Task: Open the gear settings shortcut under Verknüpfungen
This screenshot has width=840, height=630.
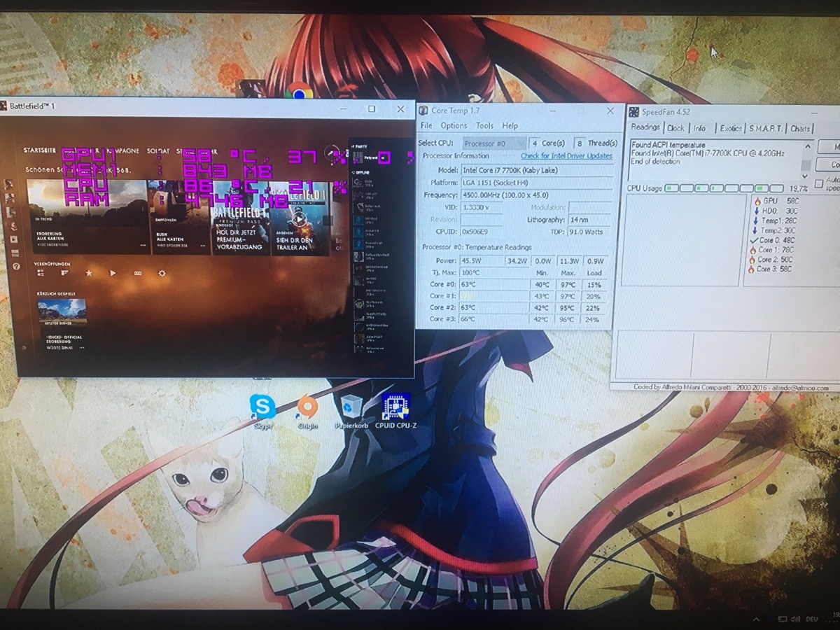Action: [x=162, y=273]
